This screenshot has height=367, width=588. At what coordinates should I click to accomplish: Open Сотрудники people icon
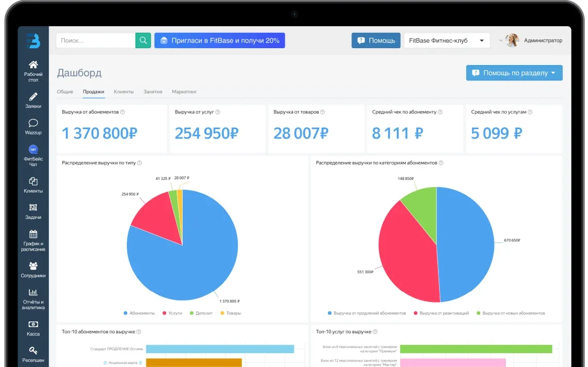(33, 266)
